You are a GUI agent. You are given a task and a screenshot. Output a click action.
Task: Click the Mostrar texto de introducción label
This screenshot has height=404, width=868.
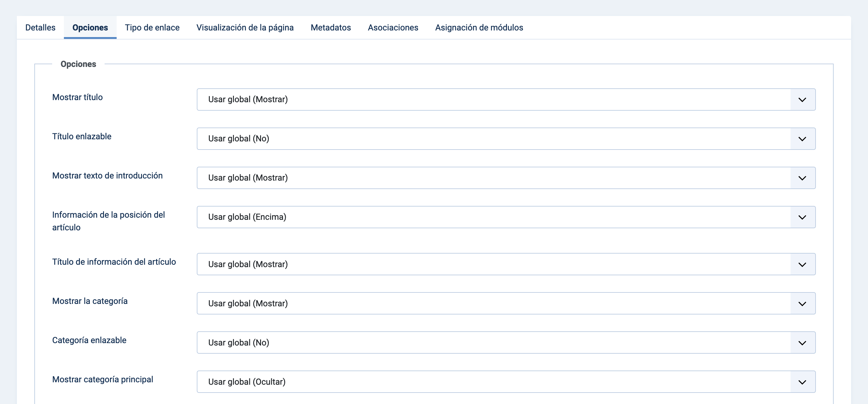(x=108, y=175)
